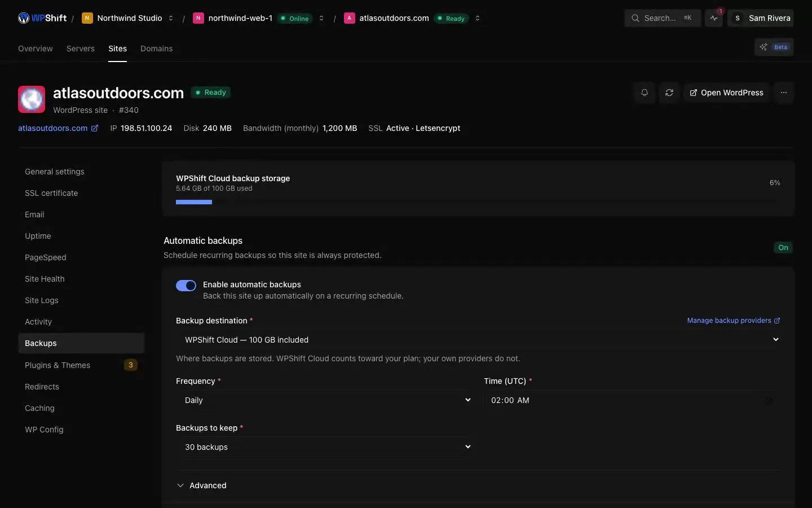Click Manage backup providers link
This screenshot has width=812, height=508.
point(734,321)
